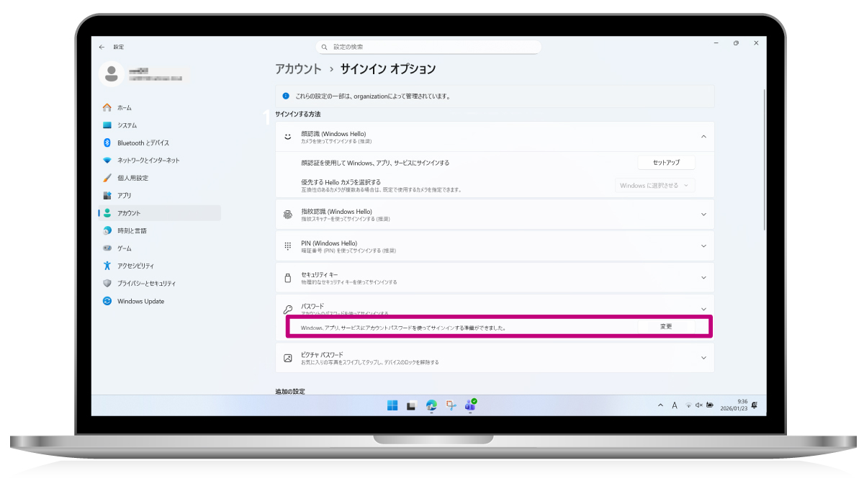864x504 pixels.
Task: Open the システム settings page
Action: tap(127, 125)
